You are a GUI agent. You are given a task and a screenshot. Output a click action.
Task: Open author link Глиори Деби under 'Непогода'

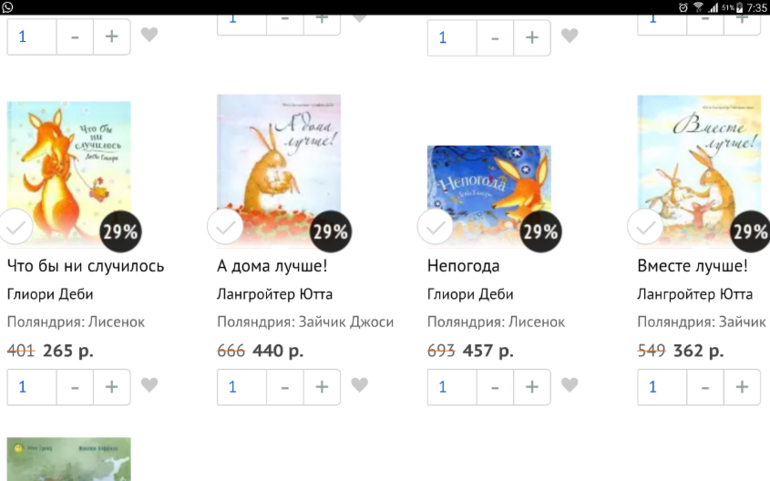click(470, 294)
